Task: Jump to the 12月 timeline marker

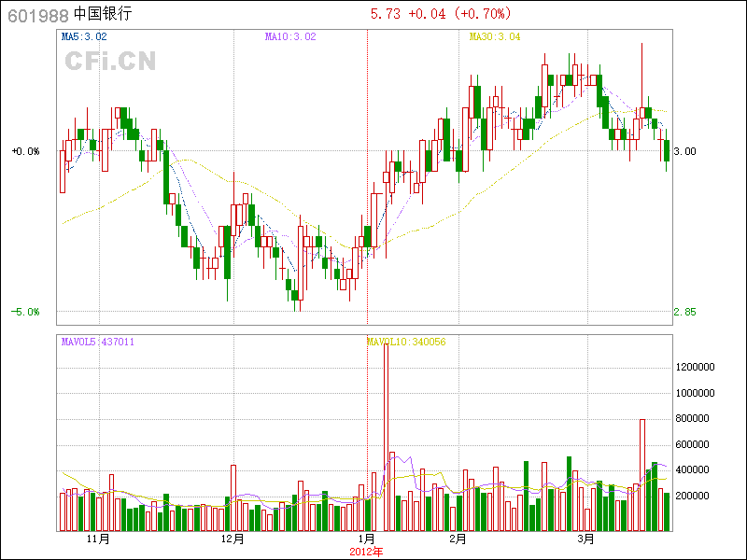Action: click(233, 539)
